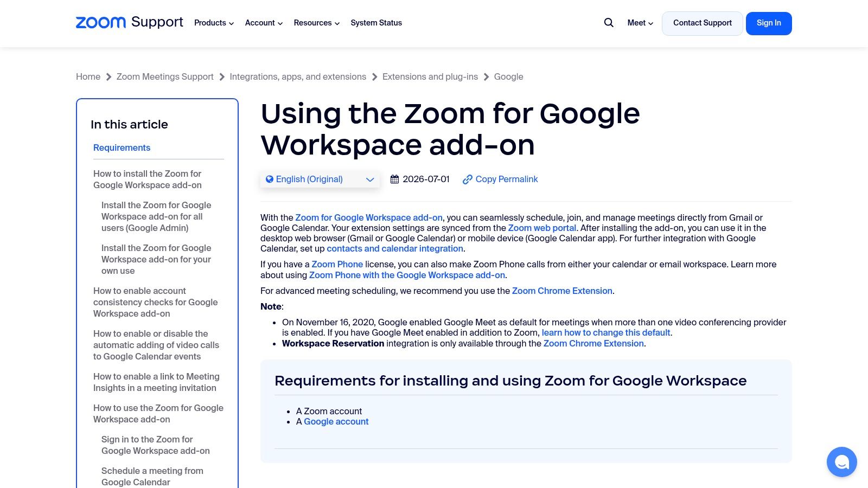Click the In this article heading
The image size is (868, 488).
coord(129,124)
